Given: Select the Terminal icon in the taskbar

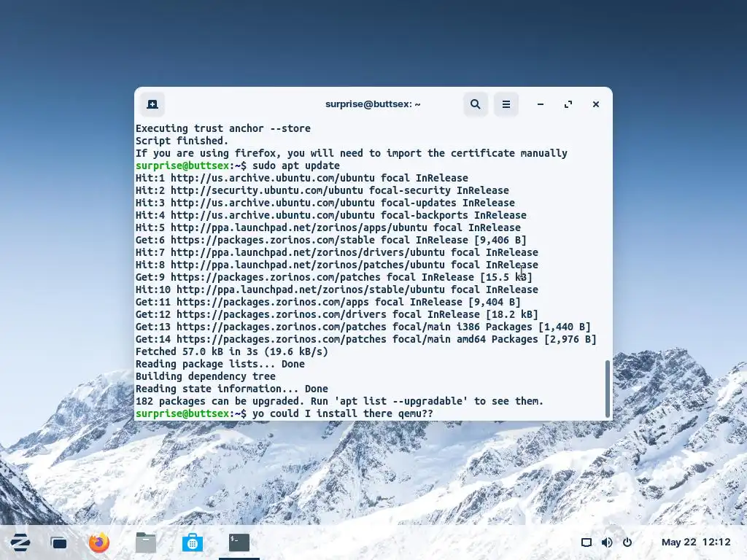Looking at the screenshot, I should [239, 542].
